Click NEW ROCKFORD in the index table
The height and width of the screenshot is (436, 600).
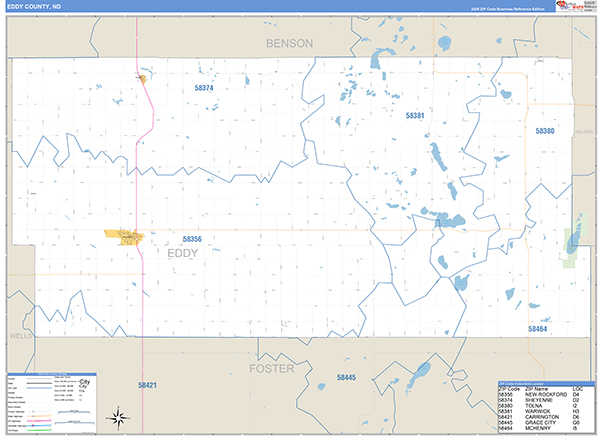click(x=546, y=394)
